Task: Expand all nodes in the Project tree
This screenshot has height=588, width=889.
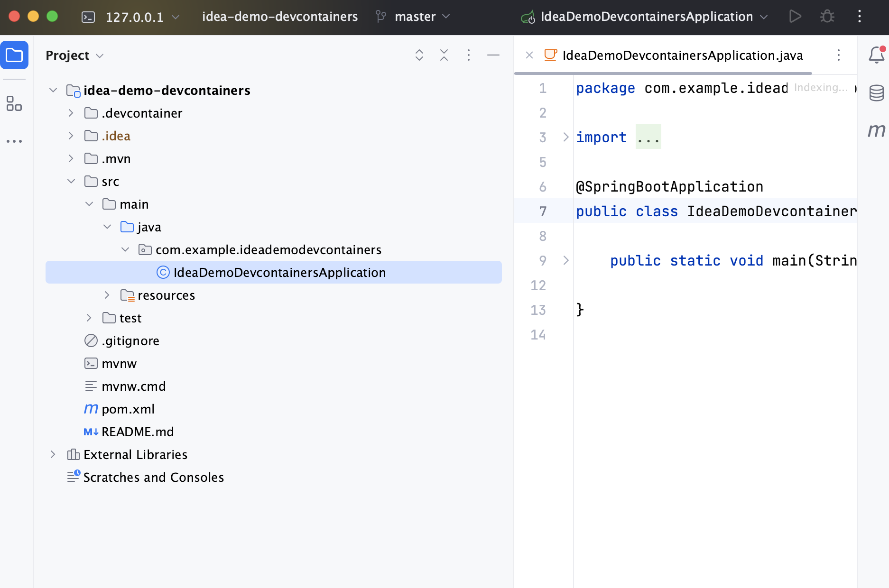Action: [419, 55]
